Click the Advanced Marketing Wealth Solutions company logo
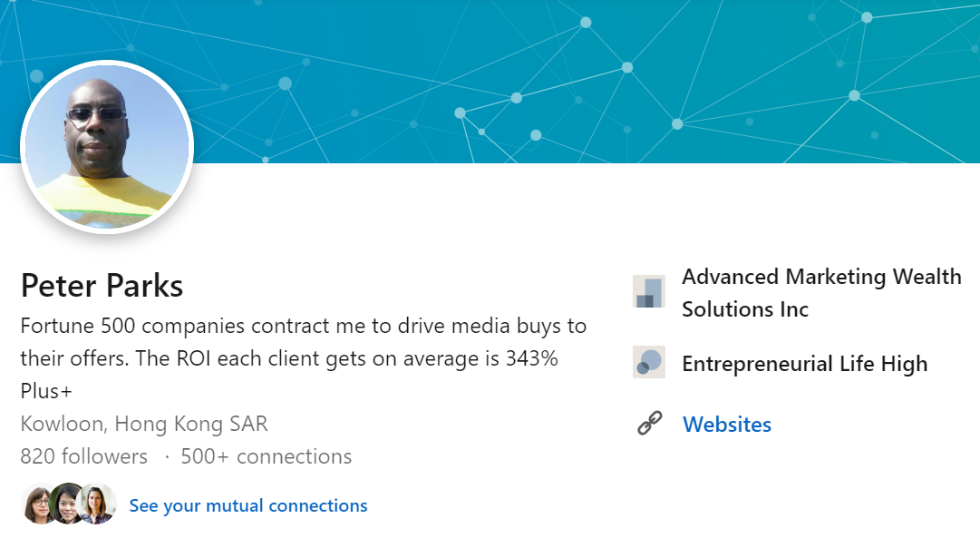The width and height of the screenshot is (980, 538). click(649, 291)
